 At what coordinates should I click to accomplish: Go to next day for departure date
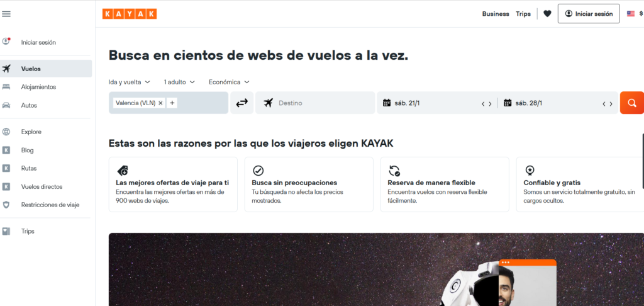[490, 104]
